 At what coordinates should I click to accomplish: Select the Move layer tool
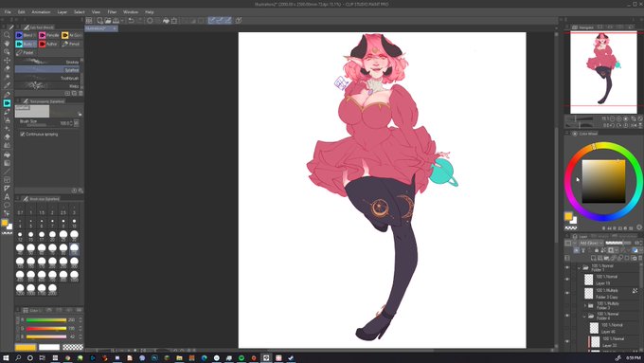[7, 61]
